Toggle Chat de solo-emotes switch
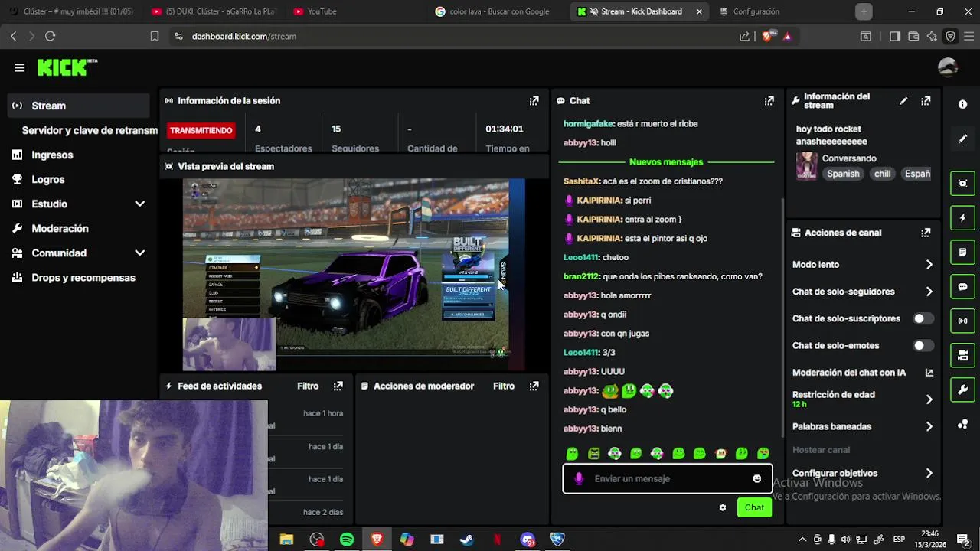Viewport: 980px width, 551px height. pyautogui.click(x=923, y=345)
